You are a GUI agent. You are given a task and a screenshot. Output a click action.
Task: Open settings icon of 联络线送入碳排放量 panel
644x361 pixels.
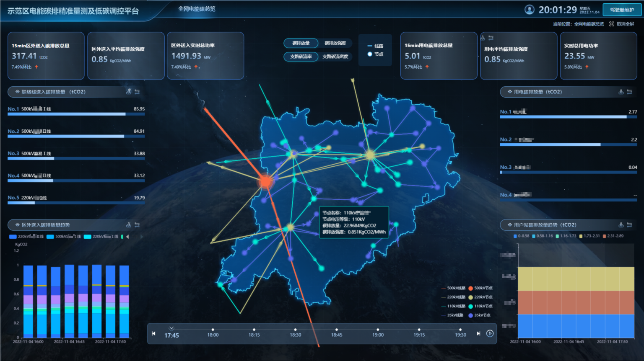tap(137, 92)
